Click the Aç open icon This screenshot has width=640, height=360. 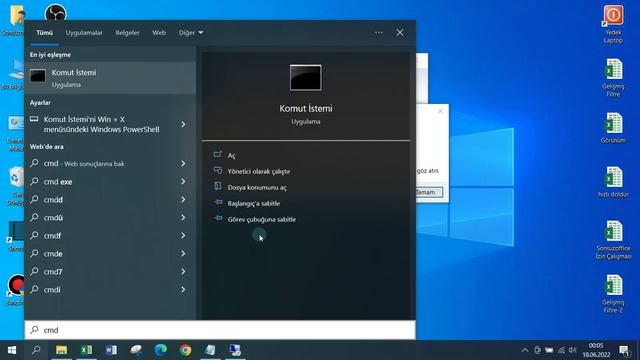(x=218, y=154)
